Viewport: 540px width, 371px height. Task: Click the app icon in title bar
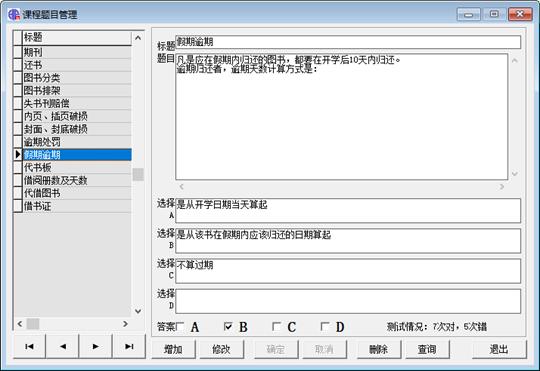pyautogui.click(x=14, y=14)
